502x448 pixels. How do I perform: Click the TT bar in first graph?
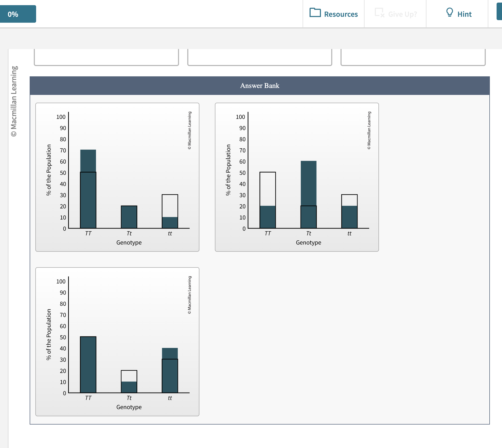(88, 189)
